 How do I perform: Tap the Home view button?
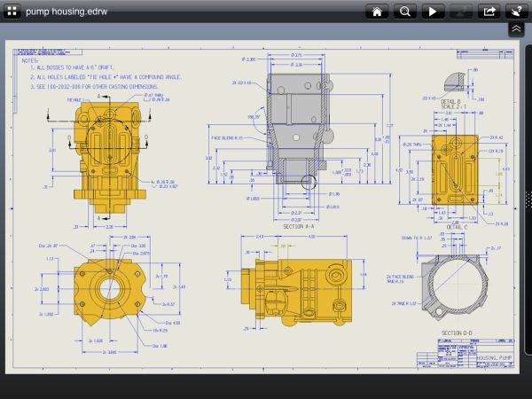coord(377,12)
